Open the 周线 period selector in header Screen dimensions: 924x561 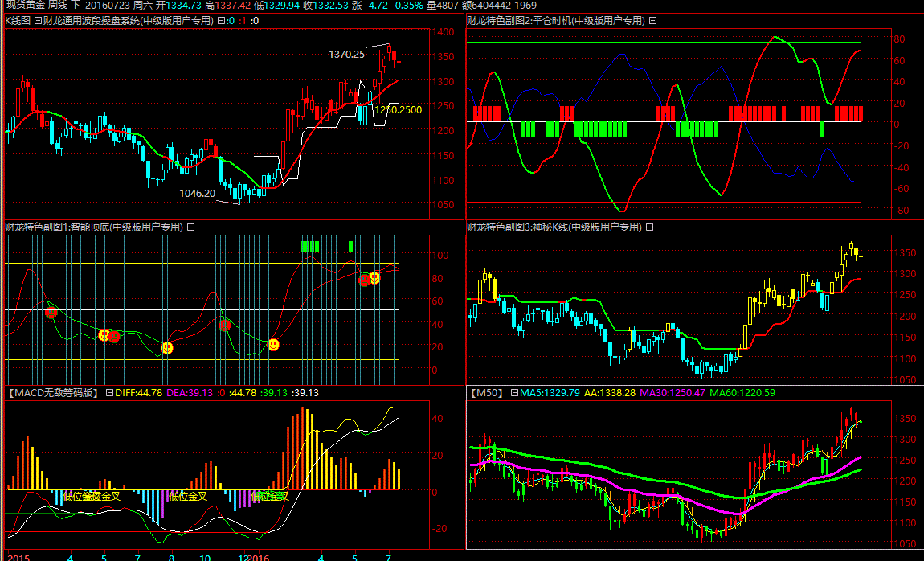(x=59, y=6)
